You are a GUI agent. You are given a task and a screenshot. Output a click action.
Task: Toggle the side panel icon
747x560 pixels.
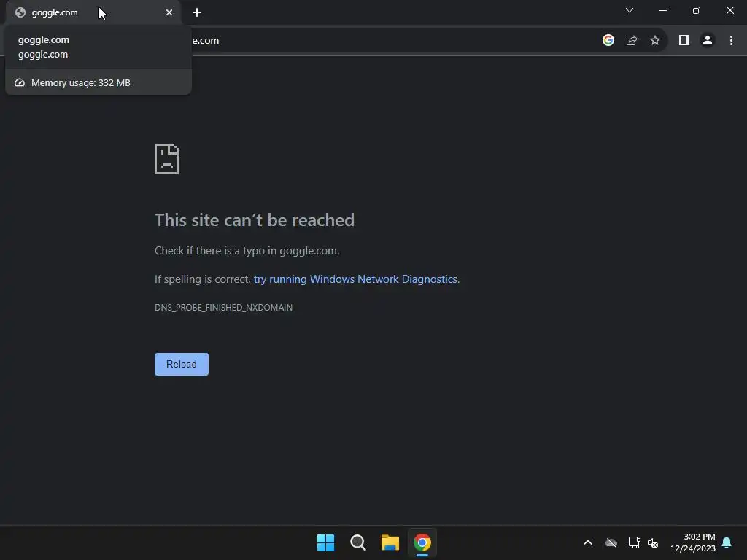pyautogui.click(x=684, y=41)
